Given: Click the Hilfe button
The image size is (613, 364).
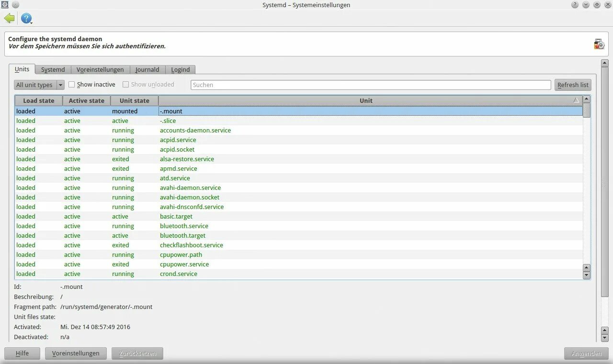Looking at the screenshot, I should coord(22,353).
